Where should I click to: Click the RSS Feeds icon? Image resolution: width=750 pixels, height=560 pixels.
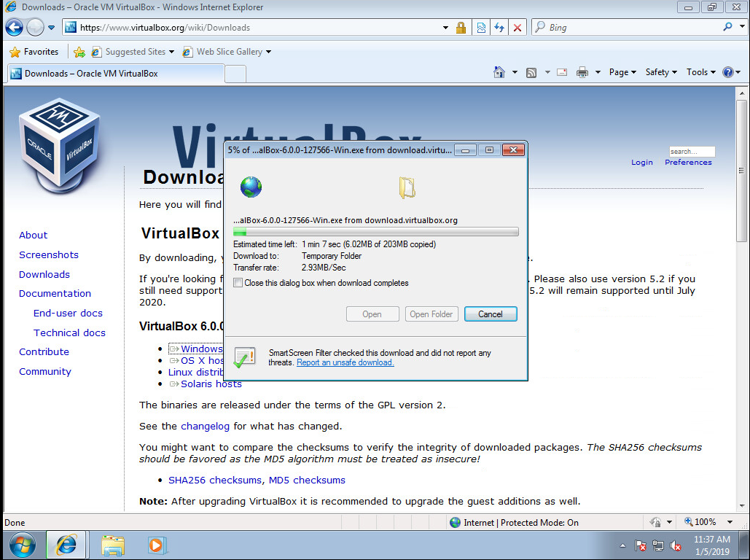tap(531, 72)
